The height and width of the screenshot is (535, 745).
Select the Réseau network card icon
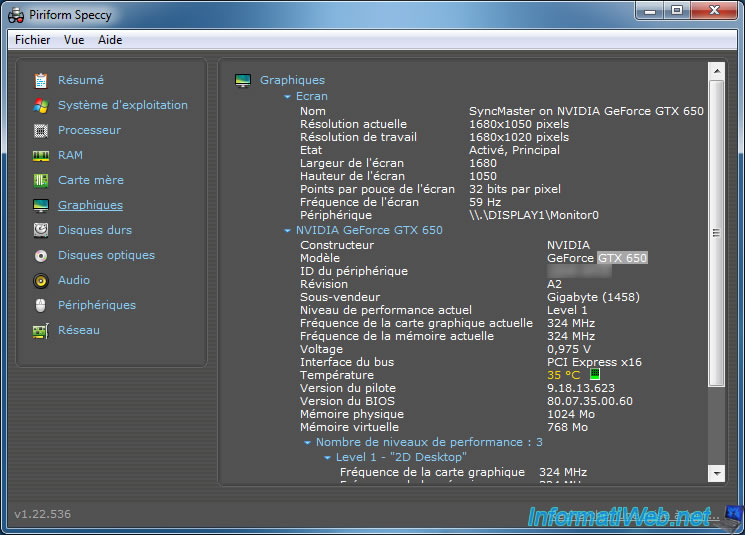[41, 330]
